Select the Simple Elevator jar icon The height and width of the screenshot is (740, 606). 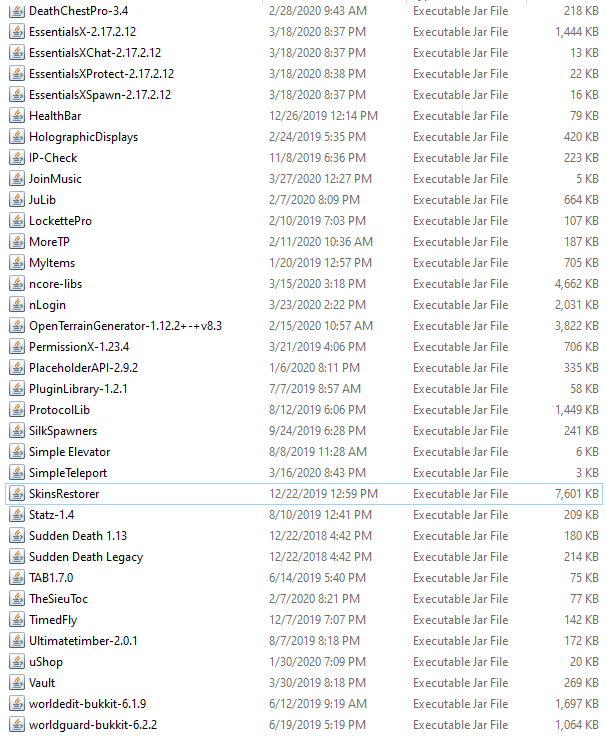pos(17,452)
